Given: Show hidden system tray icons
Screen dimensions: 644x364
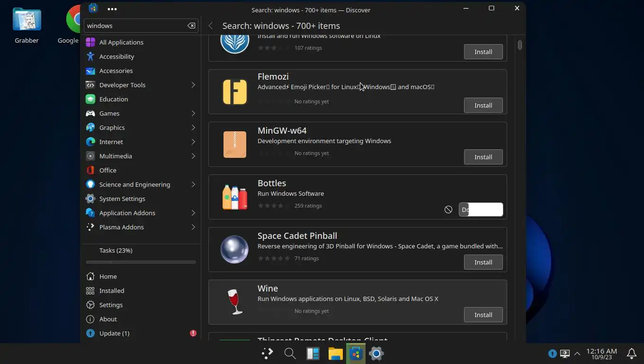Looking at the screenshot, I should [577, 354].
